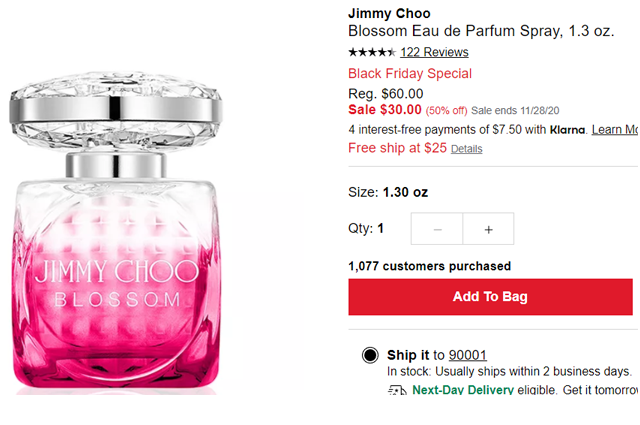Click the Next-Day Delivery truck icon
This screenshot has width=640, height=425.
point(397,389)
